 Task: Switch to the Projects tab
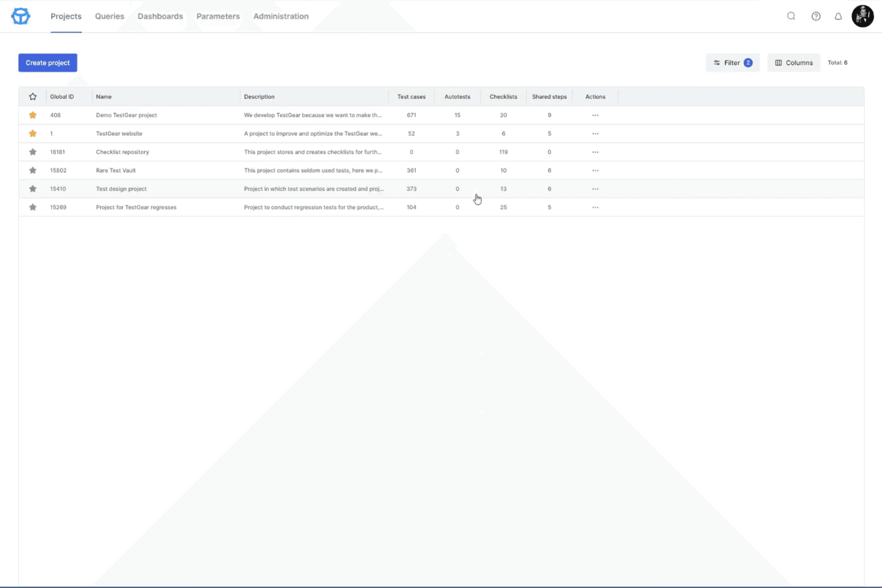click(66, 16)
